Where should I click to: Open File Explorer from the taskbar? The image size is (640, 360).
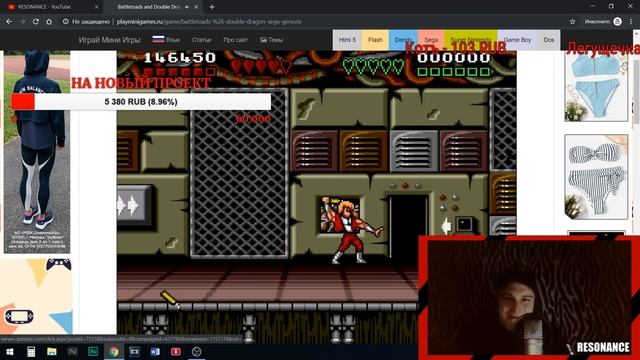click(x=52, y=351)
